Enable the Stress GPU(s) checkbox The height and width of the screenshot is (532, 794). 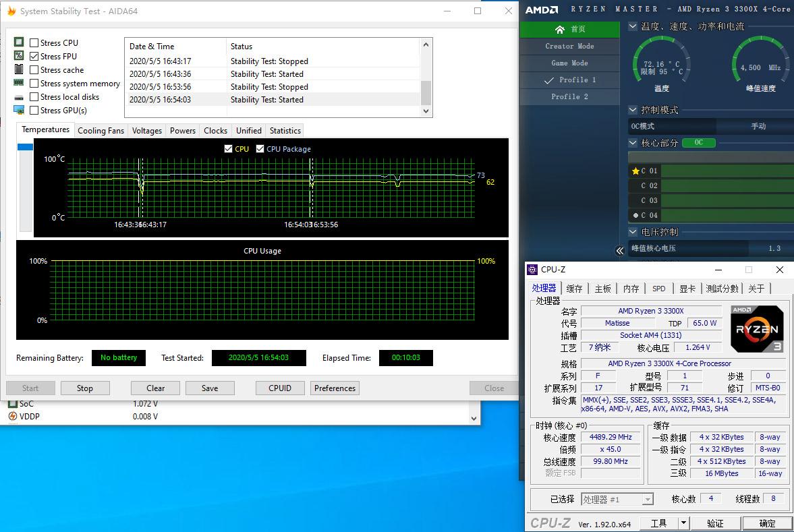[34, 111]
